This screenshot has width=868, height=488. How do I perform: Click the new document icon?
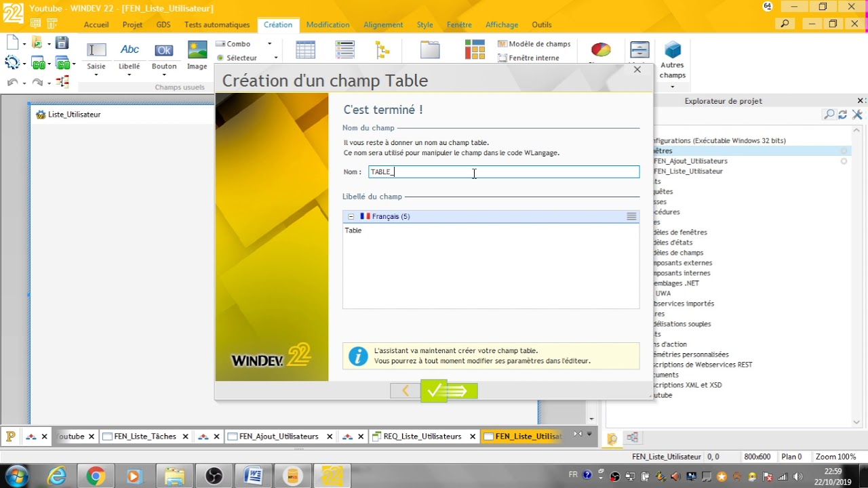(x=12, y=43)
